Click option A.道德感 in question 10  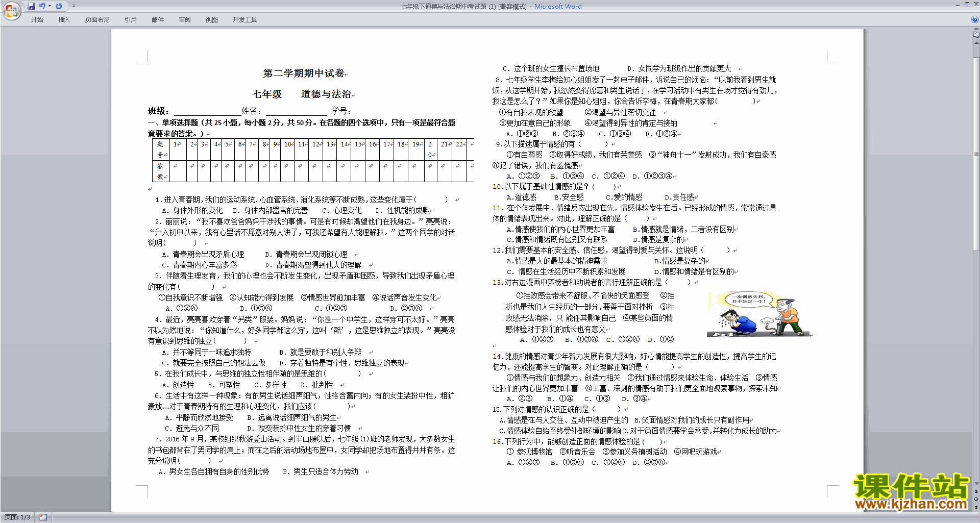[x=521, y=197]
